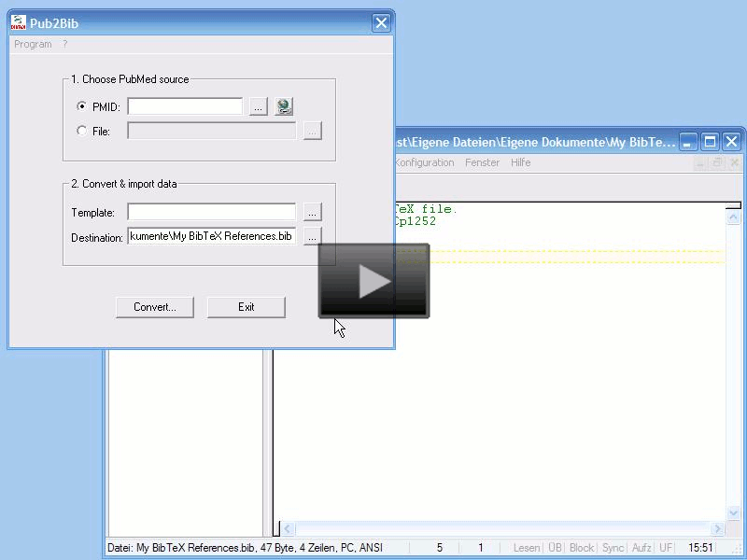Open the Fenster menu
This screenshot has width=747, height=560.
pos(482,162)
